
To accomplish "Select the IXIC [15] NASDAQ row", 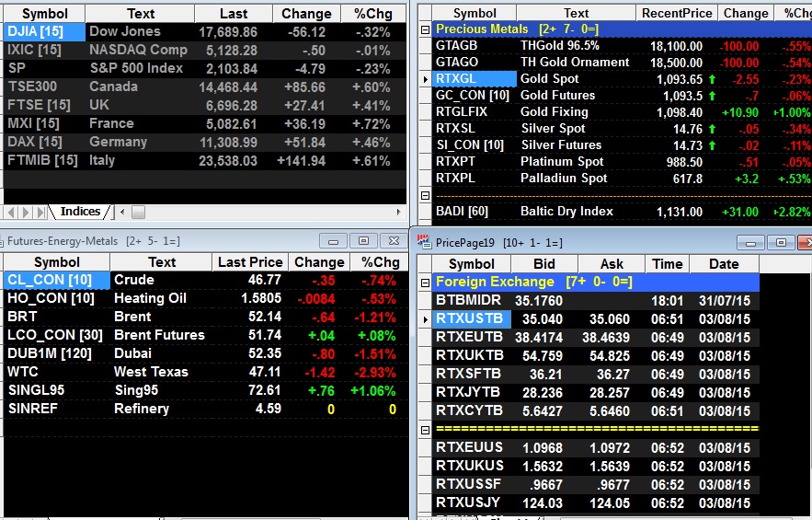I will (x=205, y=51).
